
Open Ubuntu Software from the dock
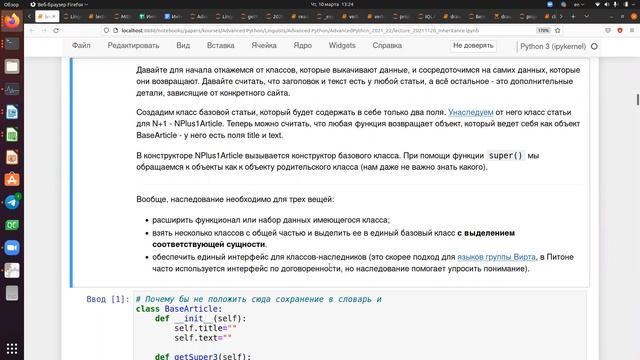click(12, 180)
